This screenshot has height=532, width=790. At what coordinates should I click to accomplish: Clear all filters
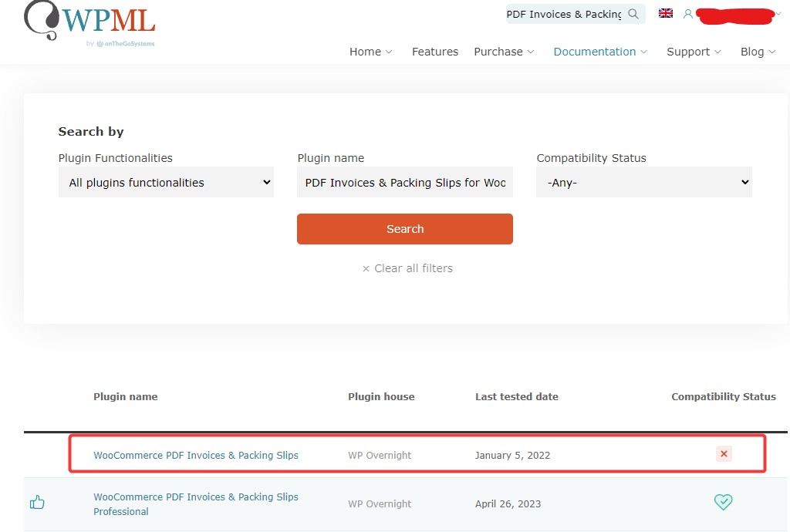click(407, 268)
